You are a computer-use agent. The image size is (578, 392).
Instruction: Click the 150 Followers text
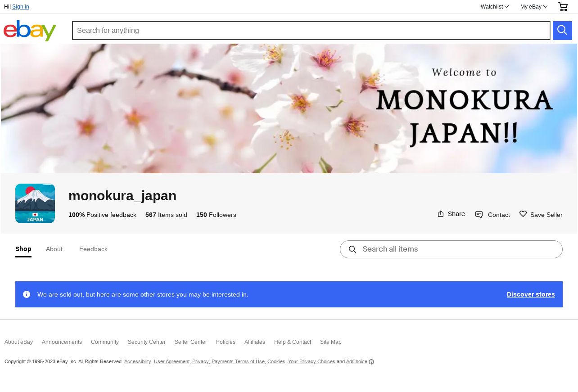tap(216, 215)
